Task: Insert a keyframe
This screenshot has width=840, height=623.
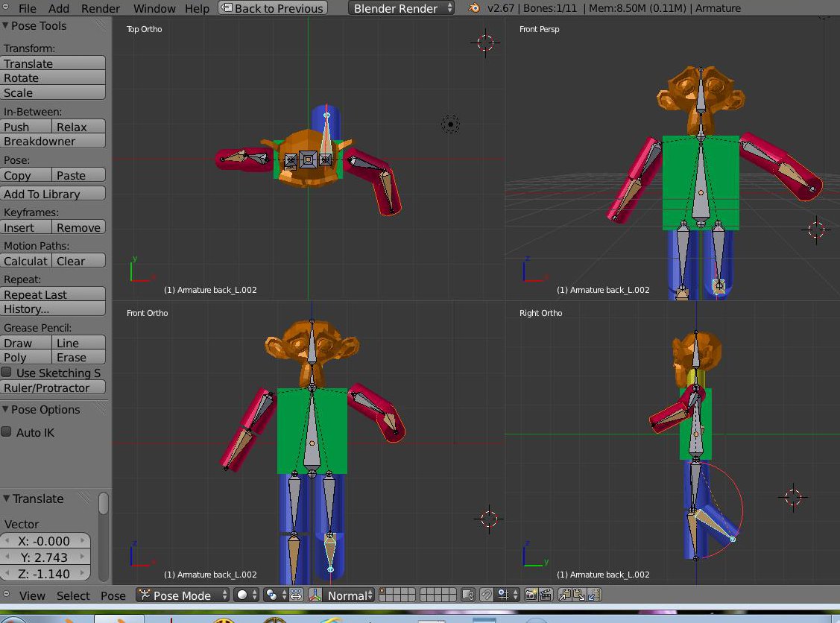Action: pyautogui.click(x=26, y=227)
